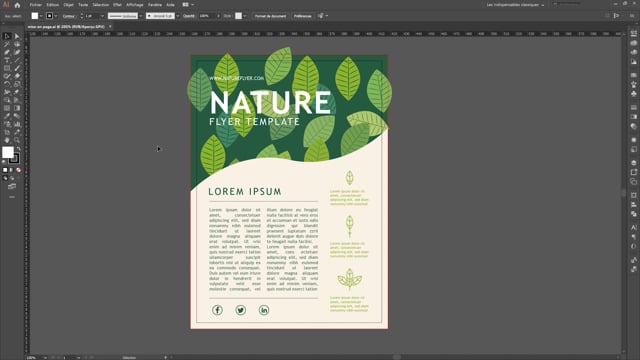Open the Sélection menu
640x360 pixels.
(x=100, y=5)
